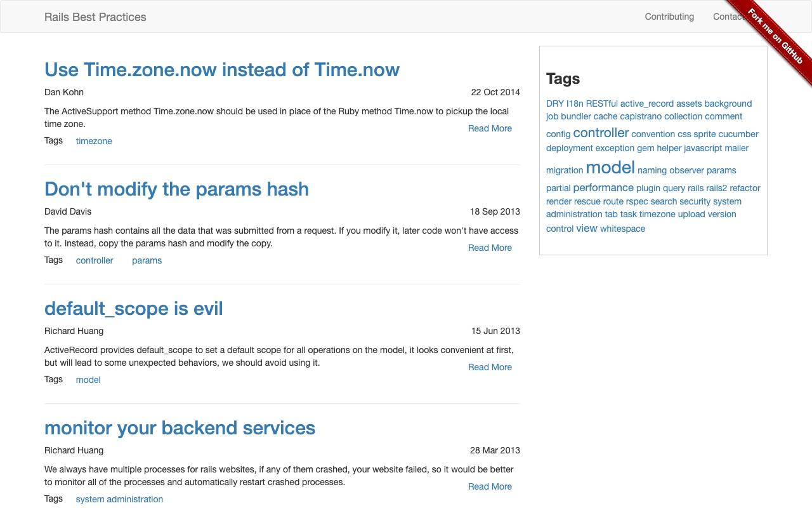Select the controller tag under David Davis's article
Screen dimensions: 812x508
click(95, 260)
